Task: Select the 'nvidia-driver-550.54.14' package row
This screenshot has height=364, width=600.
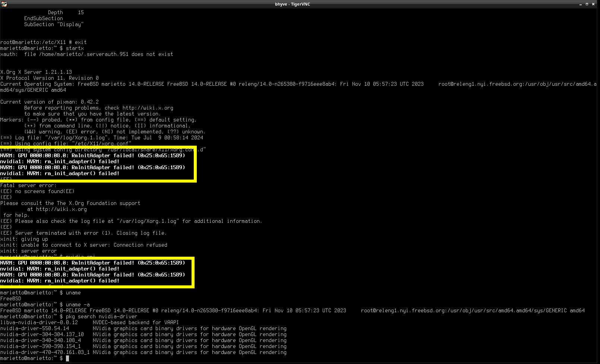Action: tap(143, 329)
